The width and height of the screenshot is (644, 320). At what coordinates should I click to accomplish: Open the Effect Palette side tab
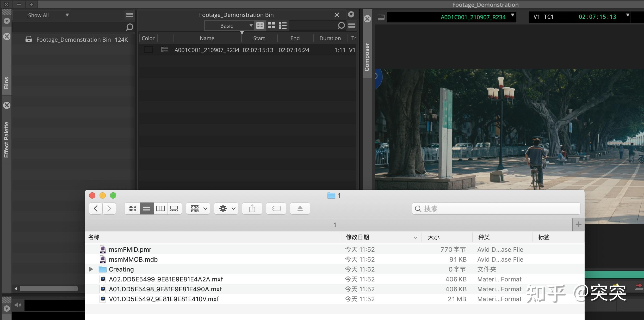[7, 139]
